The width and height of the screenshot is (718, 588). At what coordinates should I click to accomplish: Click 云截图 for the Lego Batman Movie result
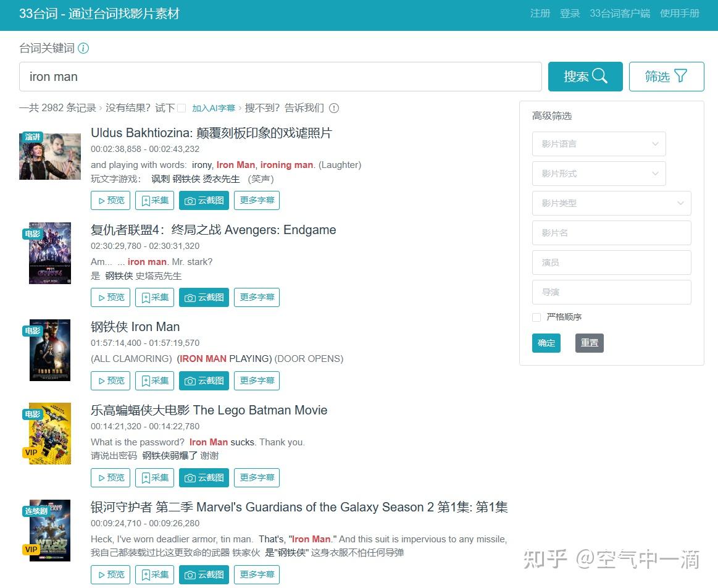(204, 478)
